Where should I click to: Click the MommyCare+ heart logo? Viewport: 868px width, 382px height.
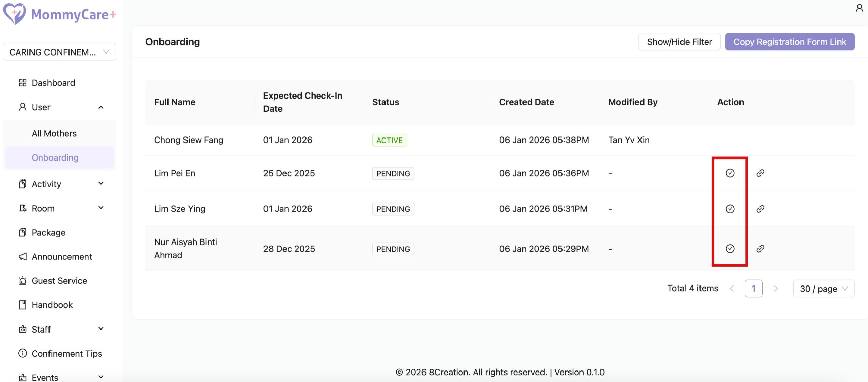click(x=14, y=14)
